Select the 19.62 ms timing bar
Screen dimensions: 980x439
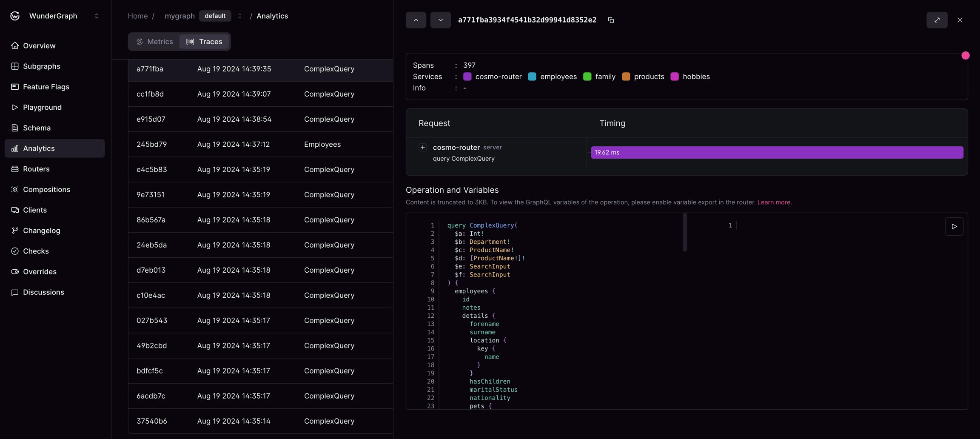pos(777,152)
